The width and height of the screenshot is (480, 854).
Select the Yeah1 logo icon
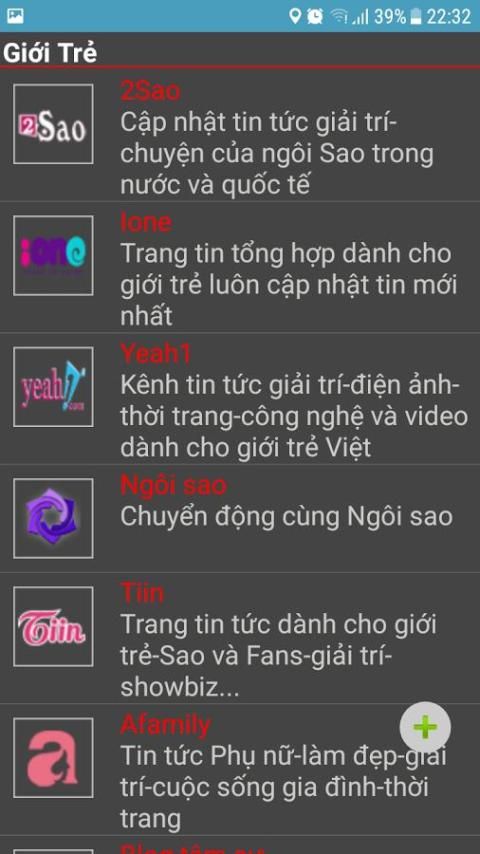coord(53,387)
